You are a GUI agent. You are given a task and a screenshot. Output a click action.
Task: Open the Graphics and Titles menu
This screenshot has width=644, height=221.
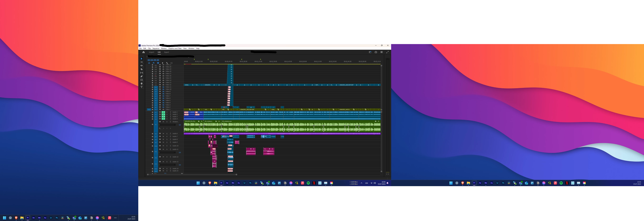[175, 48]
